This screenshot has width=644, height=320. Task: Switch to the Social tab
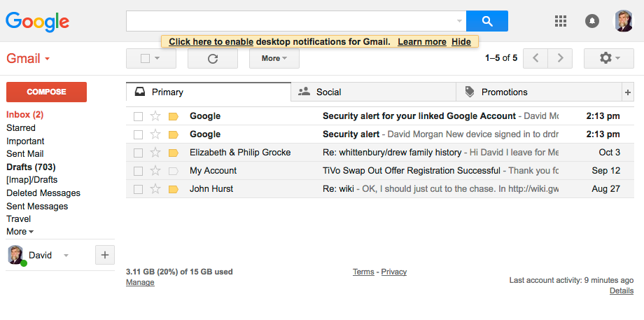[x=373, y=92]
